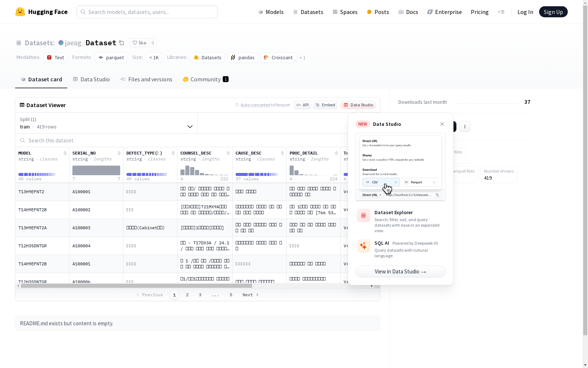
Task: Open Spaces in the top navigation
Action: tap(345, 12)
